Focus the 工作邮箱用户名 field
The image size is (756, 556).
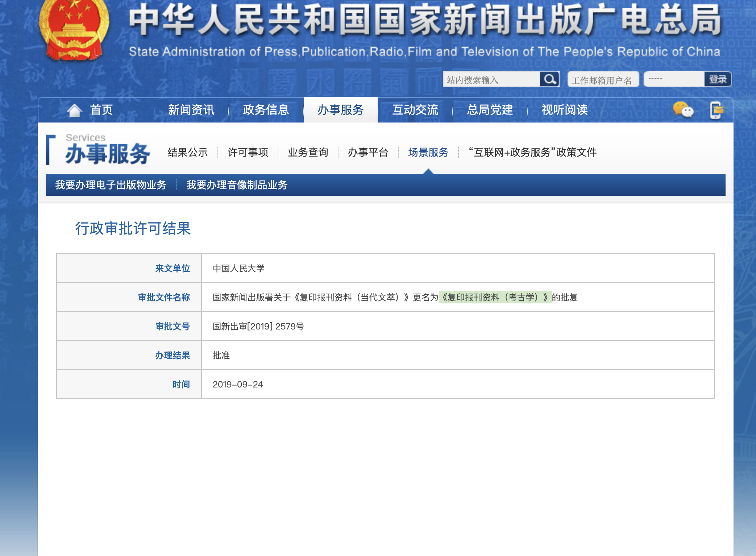coord(603,79)
